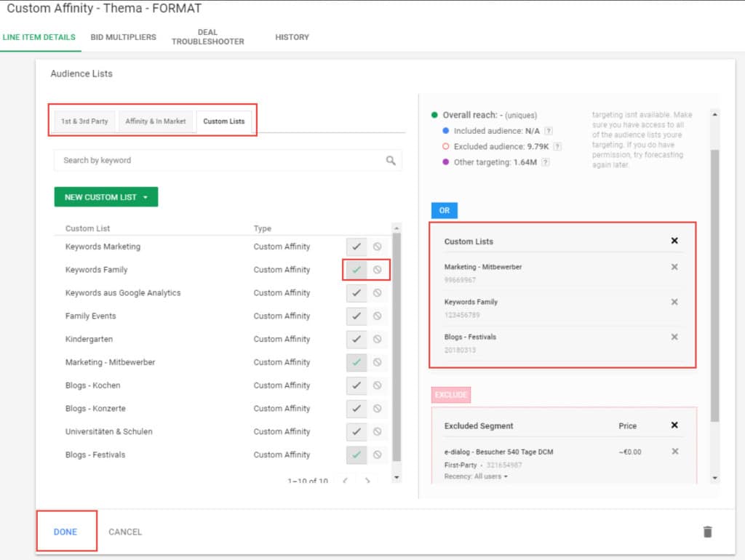Click exclude icon for Keywords Marketing
The width and height of the screenshot is (745, 560).
377,247
